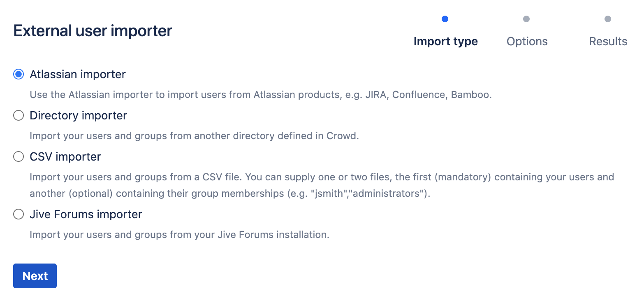
Task: Choose the Directory importer radio option
Action: (x=19, y=116)
